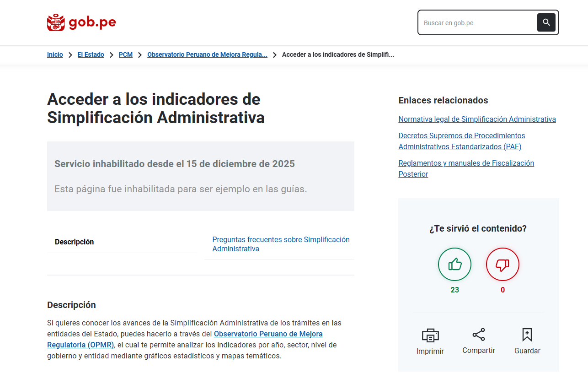Screen dimensions: 588x384
Task: Focus the Buscar en gob.pe search field
Action: point(477,22)
